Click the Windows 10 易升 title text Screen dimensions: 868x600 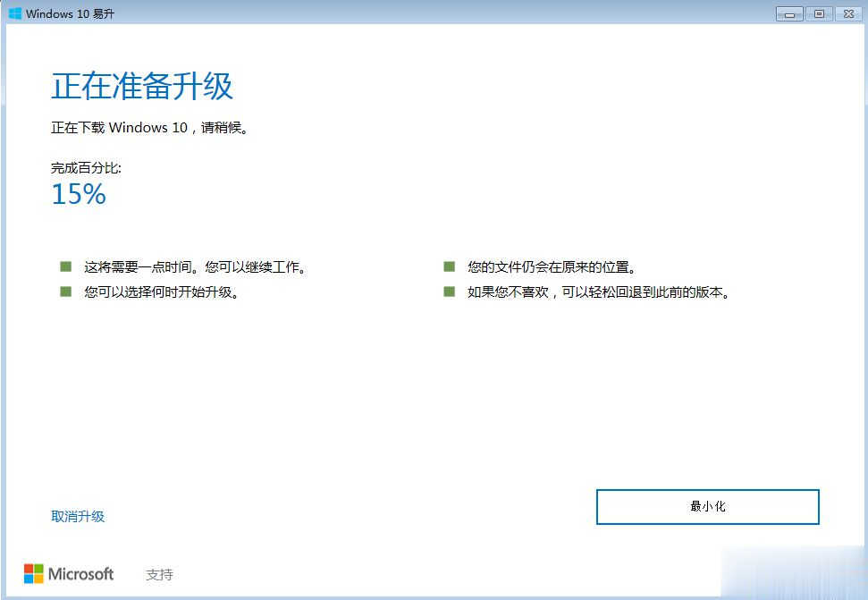click(x=70, y=13)
